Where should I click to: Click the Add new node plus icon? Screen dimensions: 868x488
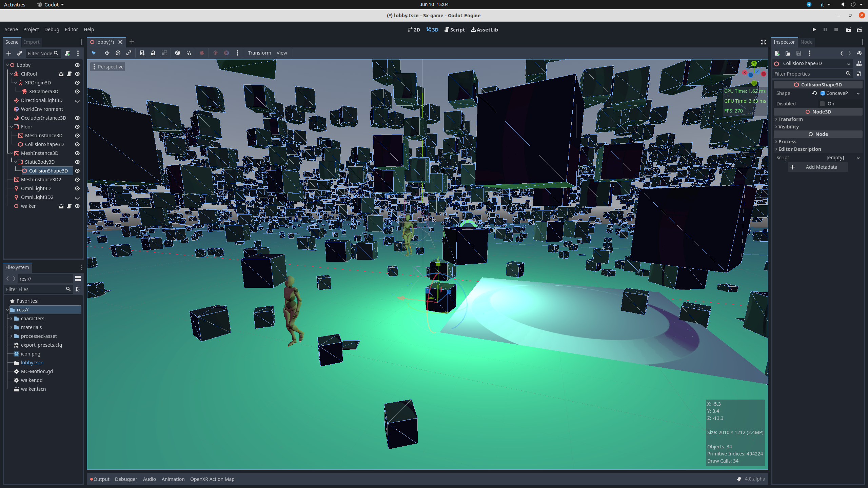pyautogui.click(x=9, y=53)
